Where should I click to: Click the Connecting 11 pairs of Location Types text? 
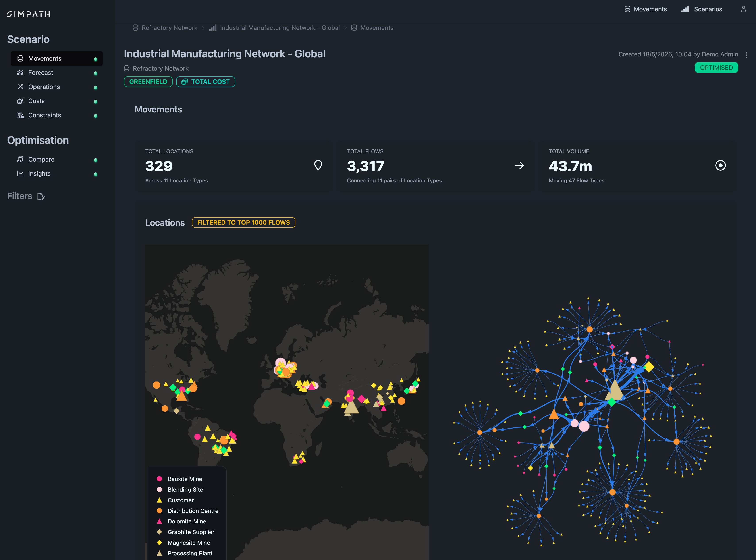click(394, 181)
